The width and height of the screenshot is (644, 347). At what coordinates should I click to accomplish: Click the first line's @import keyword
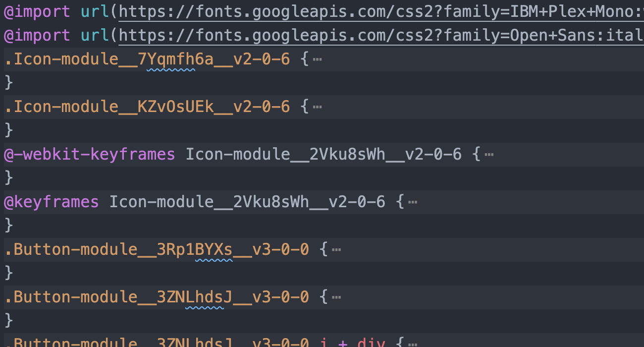(x=37, y=12)
